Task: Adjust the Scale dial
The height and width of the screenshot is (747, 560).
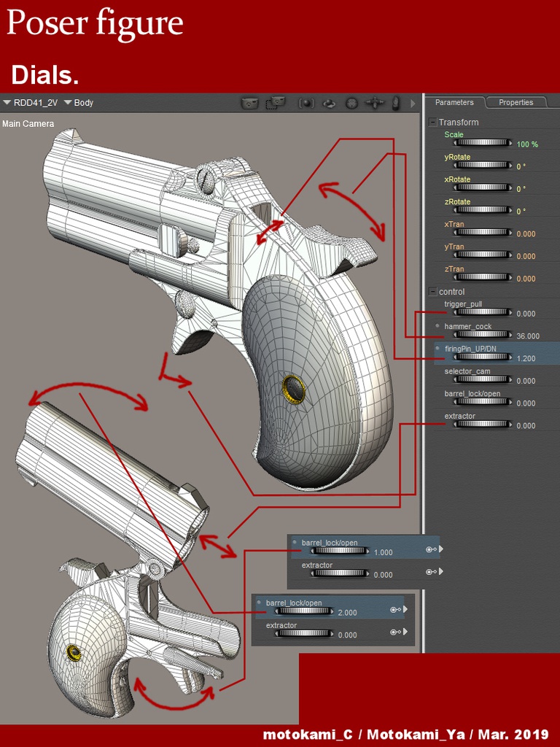Action: (x=483, y=143)
